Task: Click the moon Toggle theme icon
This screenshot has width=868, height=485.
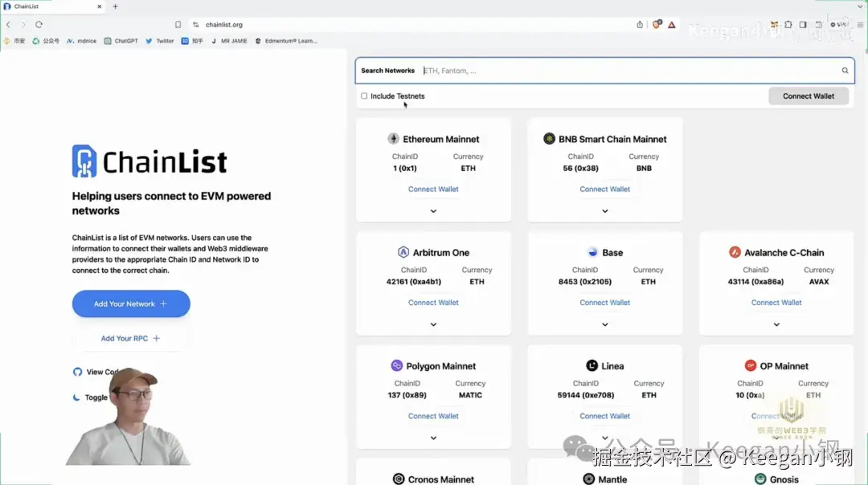Action: 76,397
